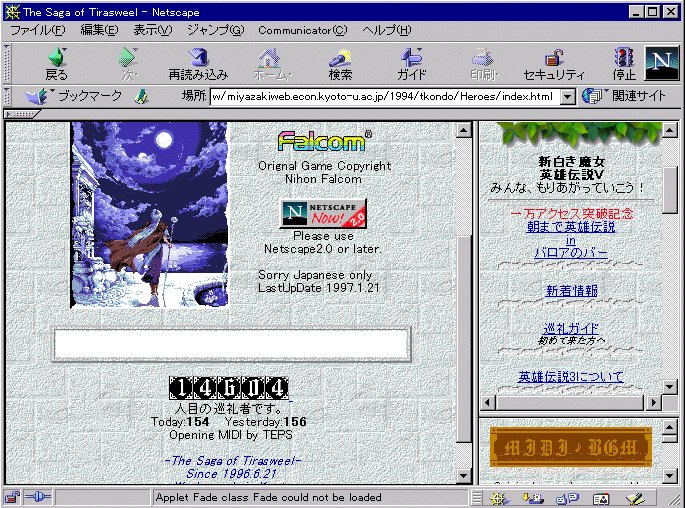Open the ジャンプ(G) menu
685x508 pixels.
point(215,30)
